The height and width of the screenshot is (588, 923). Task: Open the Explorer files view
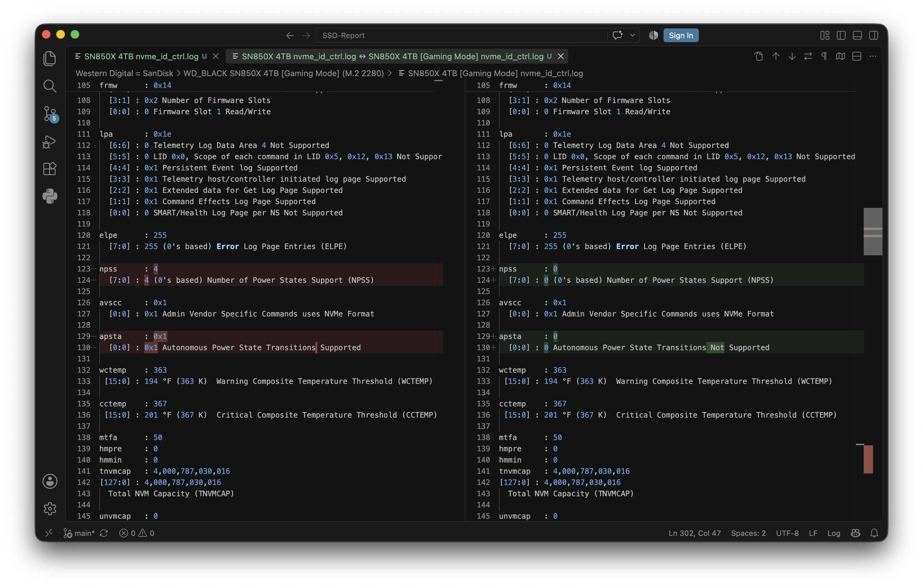pos(50,58)
